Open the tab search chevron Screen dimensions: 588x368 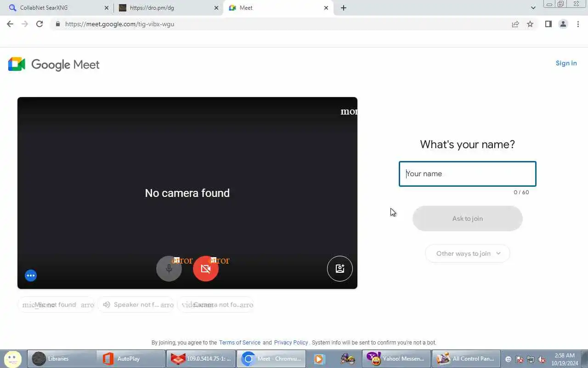533,8
